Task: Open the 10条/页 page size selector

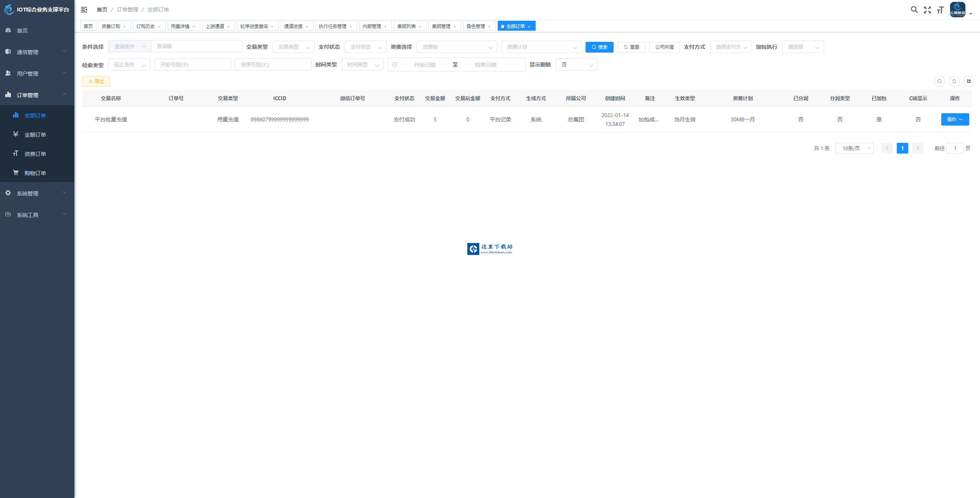Action: click(854, 148)
